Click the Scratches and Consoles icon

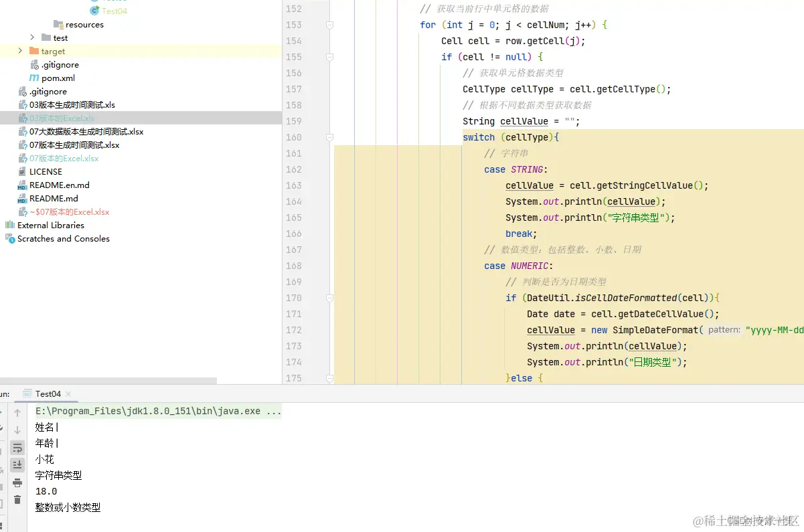[10, 239]
